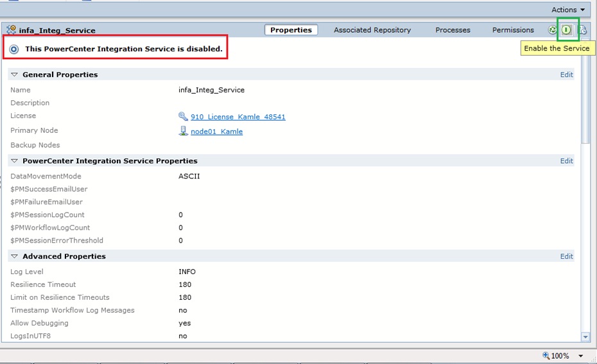Click the infa_Integ_Service panel title
Screen dimensions: 597x364
57,30
